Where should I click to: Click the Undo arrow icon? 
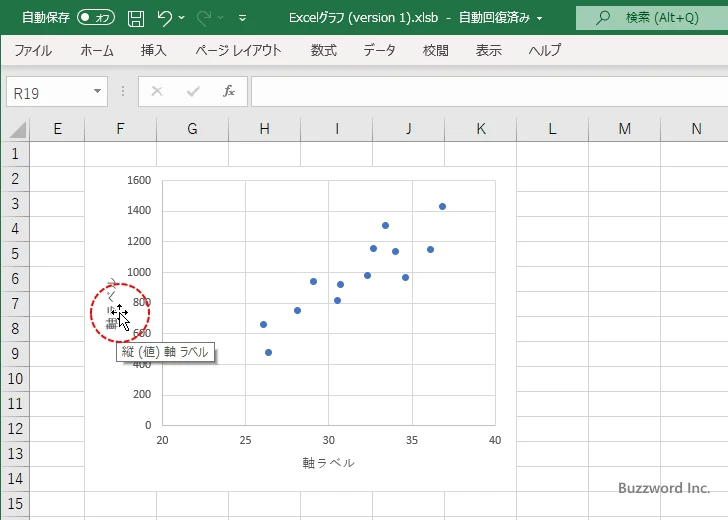[x=164, y=18]
